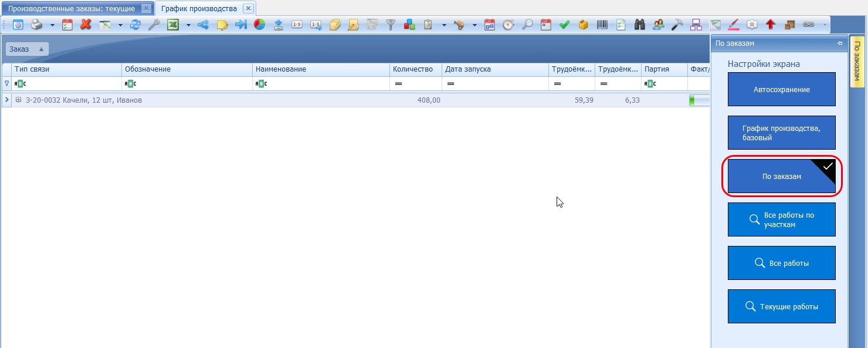The image size is (868, 348).
Task: Open the Текущие работы view
Action: click(782, 306)
